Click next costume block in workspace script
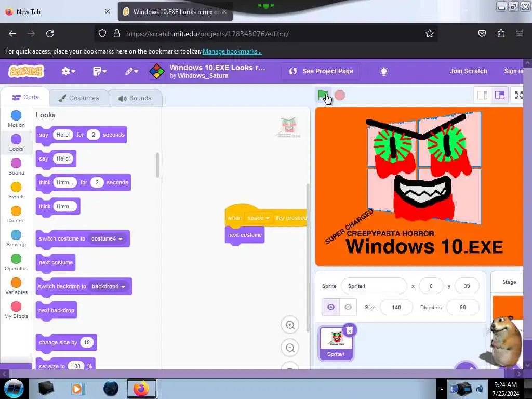Viewport: 532px width, 399px height. pyautogui.click(x=245, y=235)
